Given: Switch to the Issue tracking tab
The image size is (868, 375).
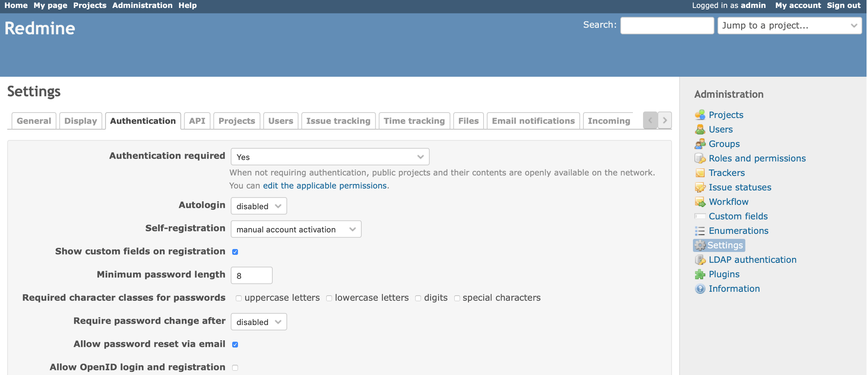Looking at the screenshot, I should (x=338, y=121).
